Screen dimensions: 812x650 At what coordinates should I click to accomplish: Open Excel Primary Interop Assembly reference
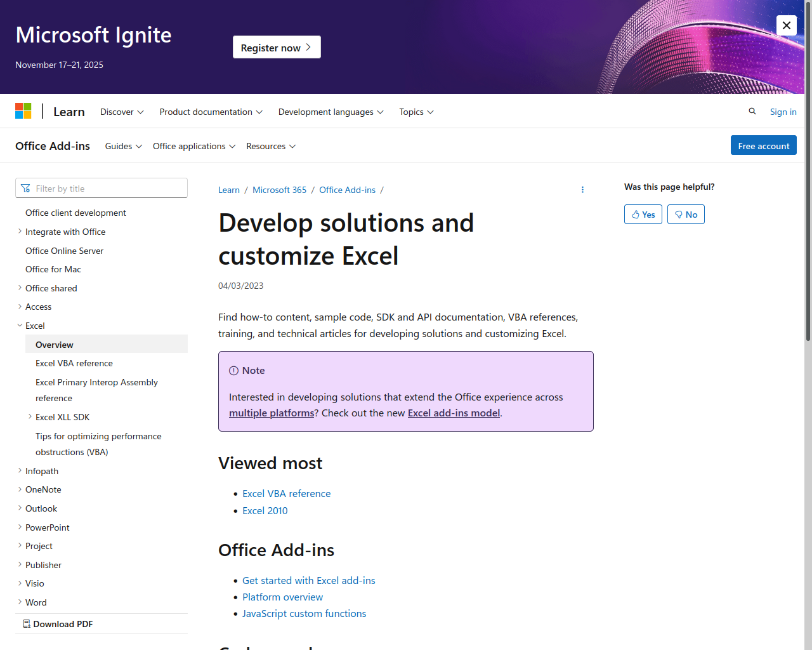(96, 390)
